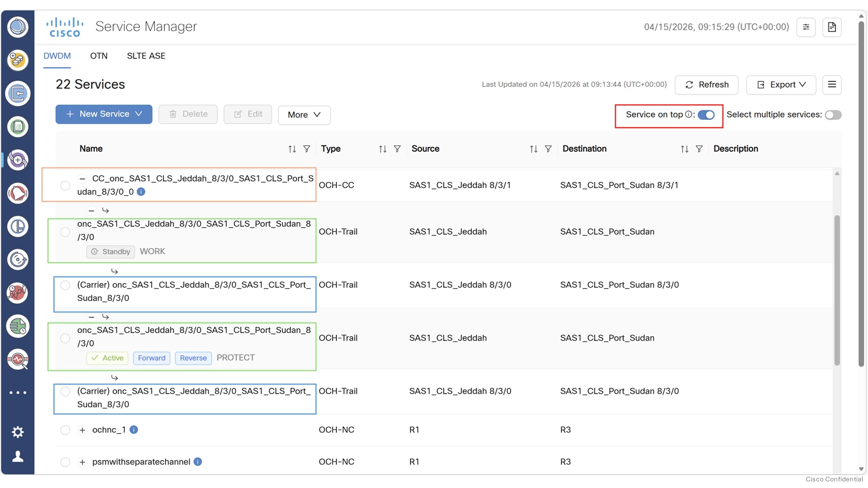This screenshot has width=868, height=488.
Task: Click the sort icon on the Name column
Action: click(292, 149)
